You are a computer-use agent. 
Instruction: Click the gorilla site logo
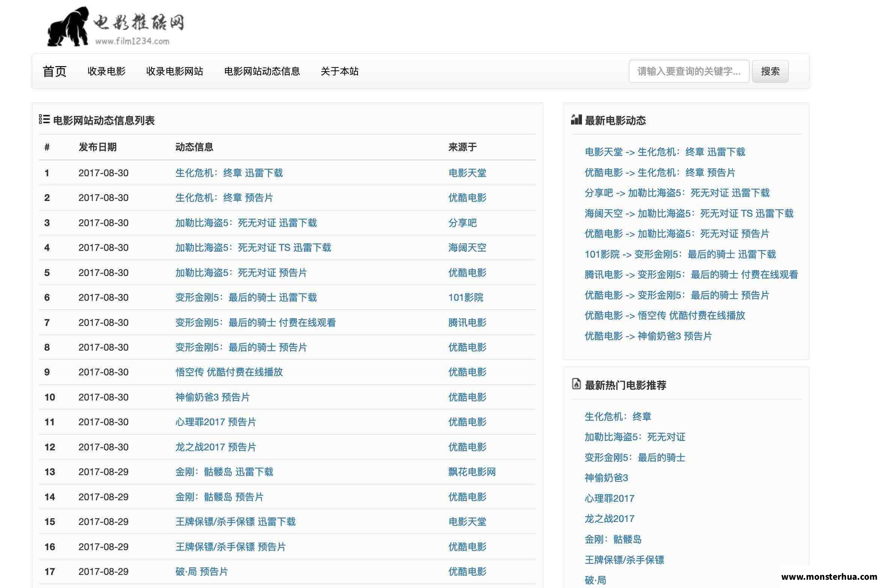coord(115,26)
